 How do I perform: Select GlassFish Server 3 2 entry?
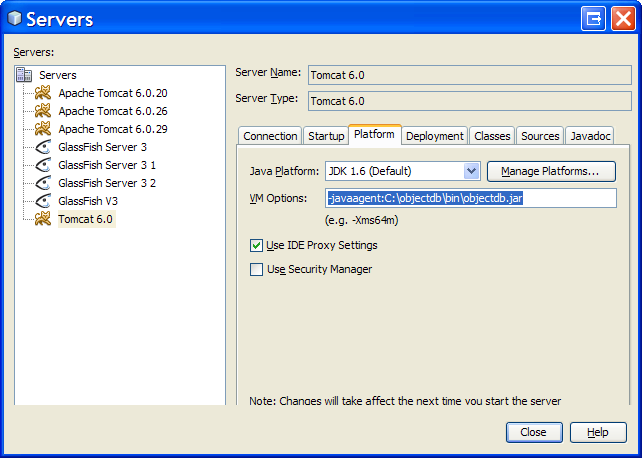coord(107,183)
